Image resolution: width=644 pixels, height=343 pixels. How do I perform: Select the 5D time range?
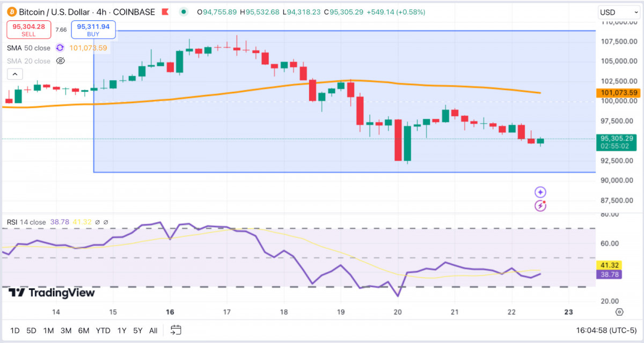[x=31, y=331]
